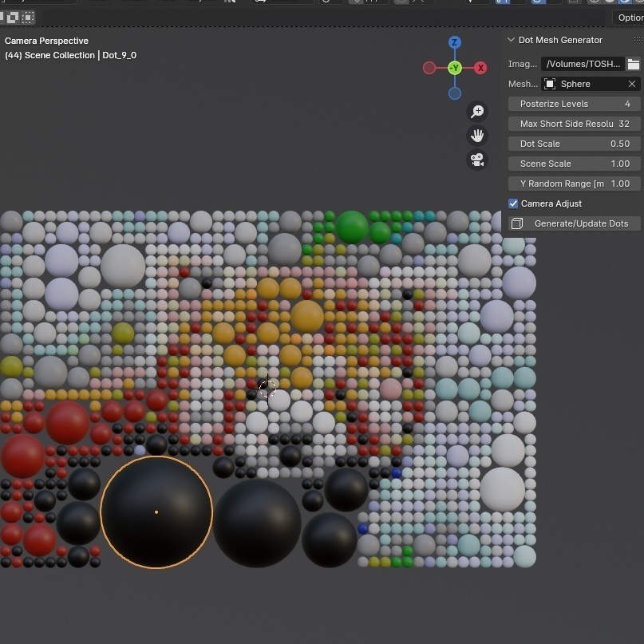Collapse the Dot Mesh Generator panel

pos(510,39)
